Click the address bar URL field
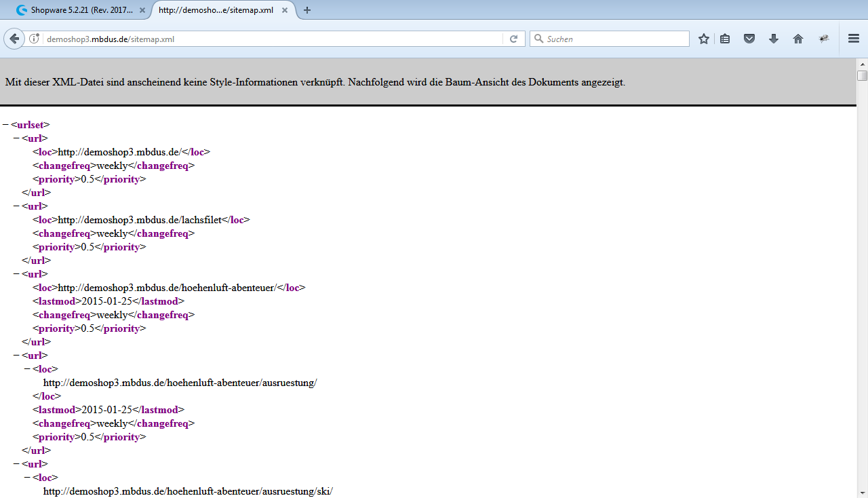 (x=271, y=39)
